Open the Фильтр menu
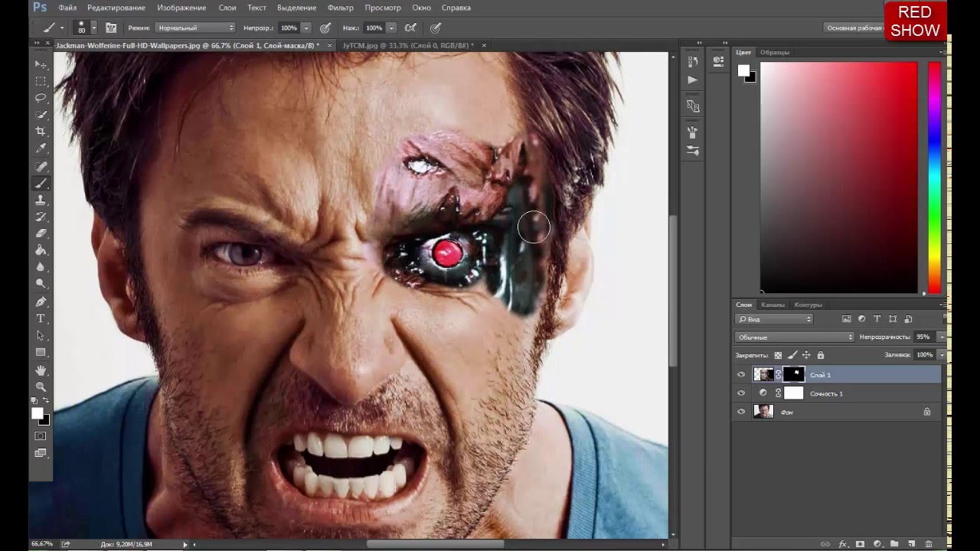980x551 pixels. pos(341,8)
